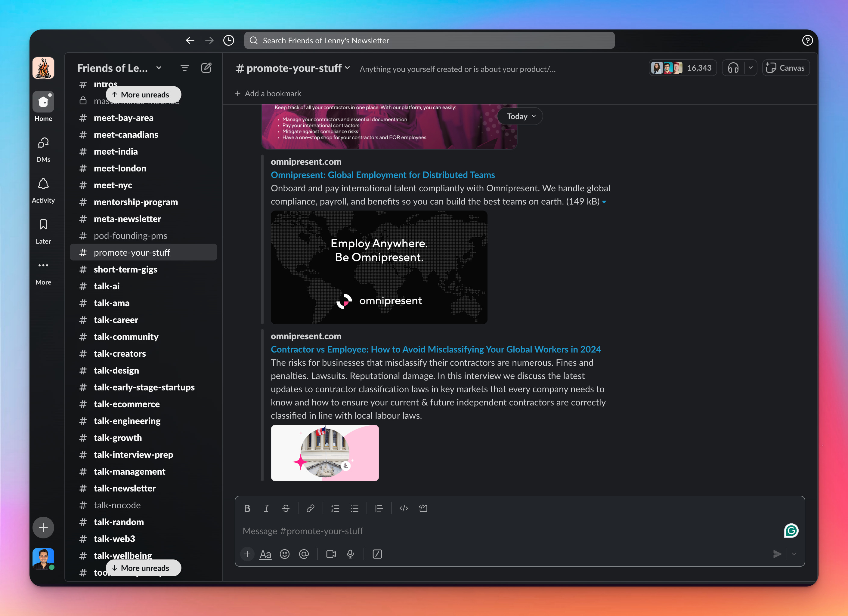The height and width of the screenshot is (616, 848).
Task: Go to Home in sidebar
Action: (43, 106)
